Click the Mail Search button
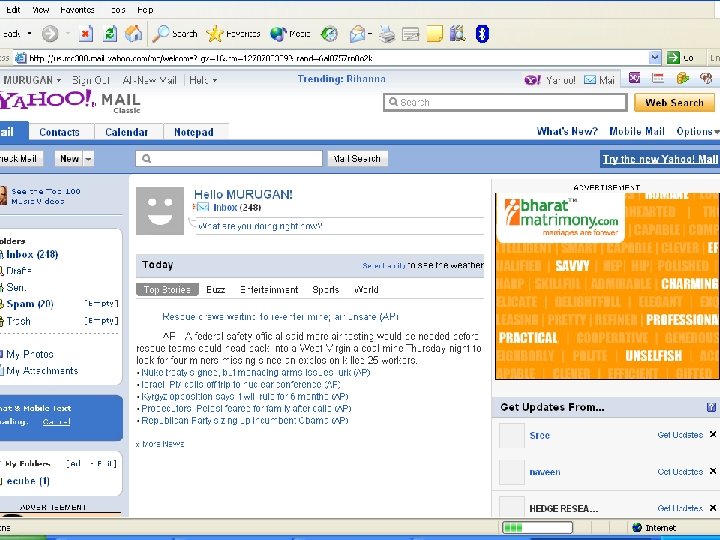720x540 pixels. 357,159
